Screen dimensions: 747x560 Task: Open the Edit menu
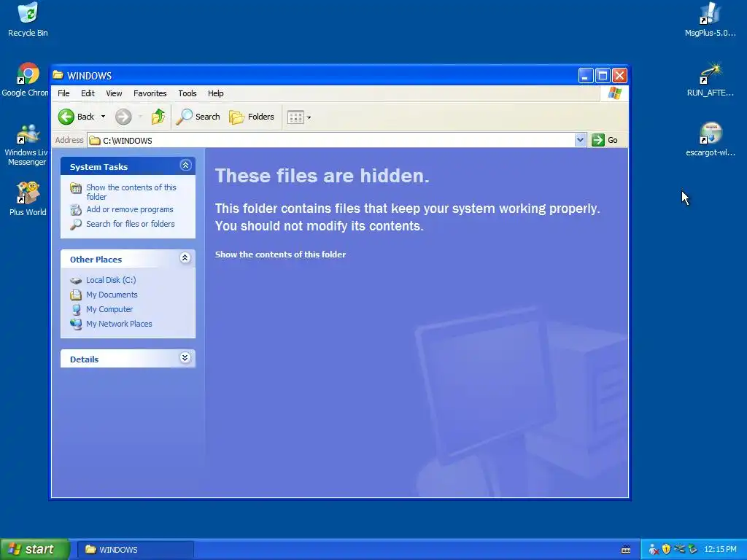coord(88,93)
